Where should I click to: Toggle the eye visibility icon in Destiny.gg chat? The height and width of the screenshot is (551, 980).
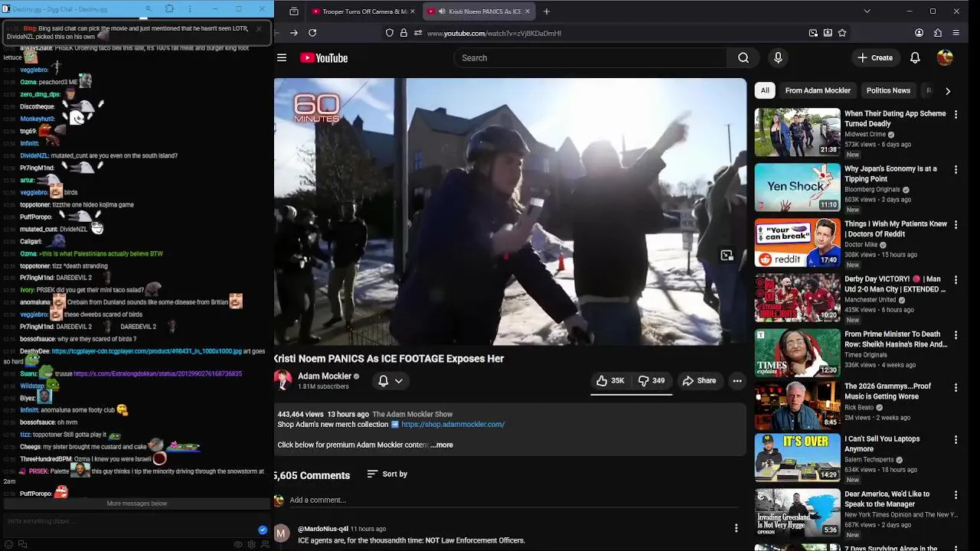238,544
